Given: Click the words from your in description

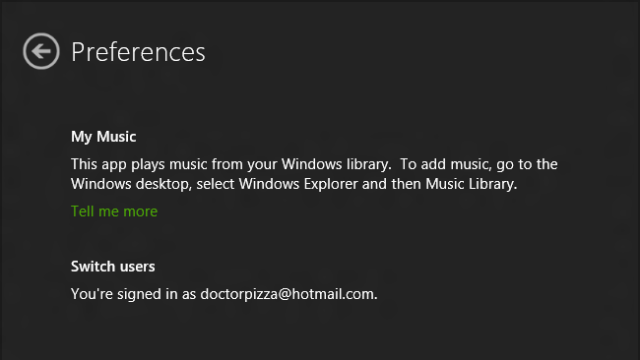Looking at the screenshot, I should (244, 164).
